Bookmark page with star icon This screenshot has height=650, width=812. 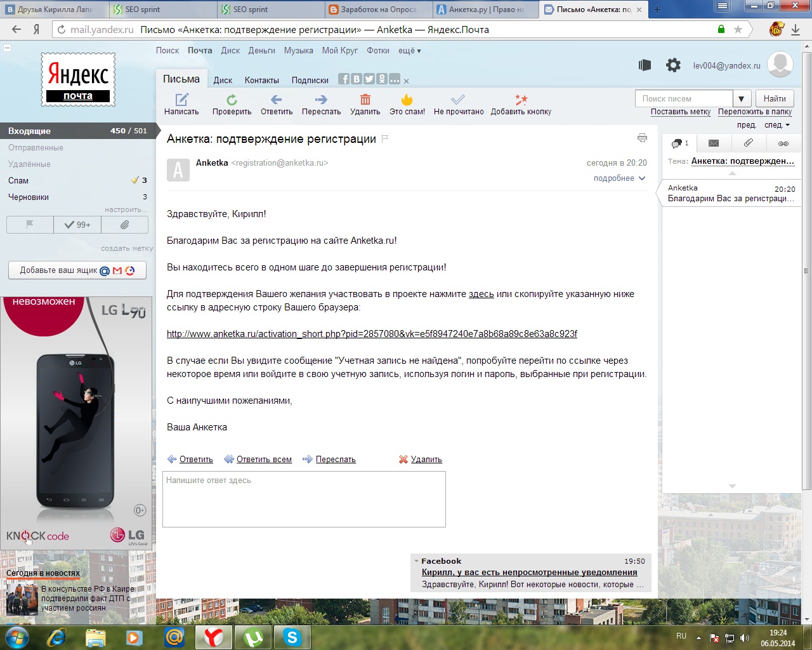pyautogui.click(x=738, y=29)
